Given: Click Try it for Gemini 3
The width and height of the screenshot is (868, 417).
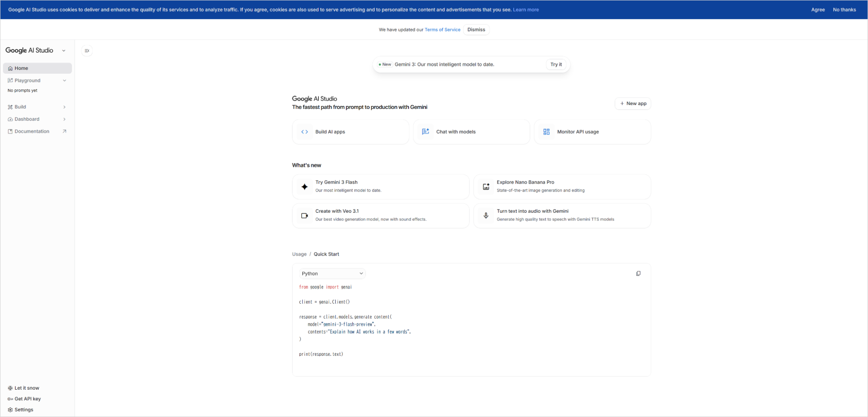Looking at the screenshot, I should pos(556,64).
